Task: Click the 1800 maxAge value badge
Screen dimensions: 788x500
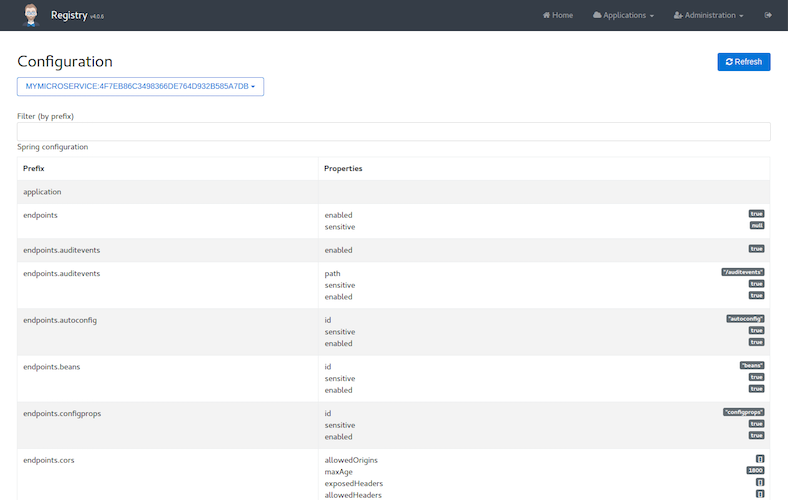Action: (756, 470)
